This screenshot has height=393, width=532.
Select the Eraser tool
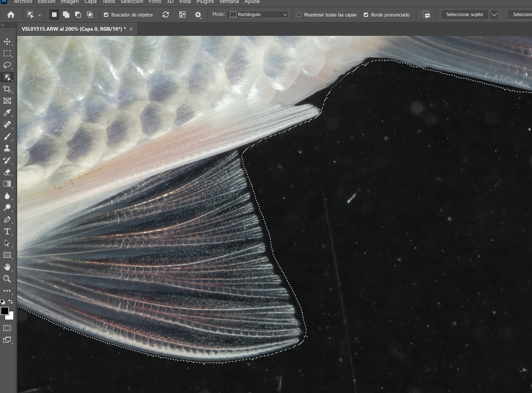(7, 172)
